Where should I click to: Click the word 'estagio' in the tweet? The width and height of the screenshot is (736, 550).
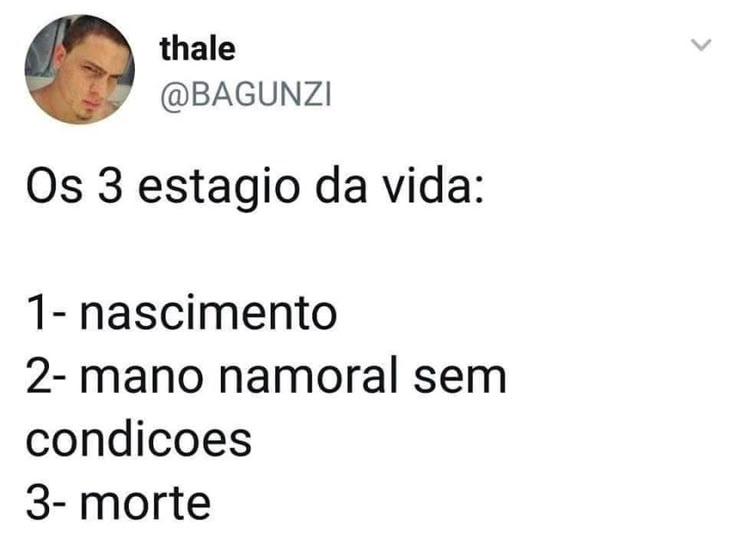click(x=218, y=188)
